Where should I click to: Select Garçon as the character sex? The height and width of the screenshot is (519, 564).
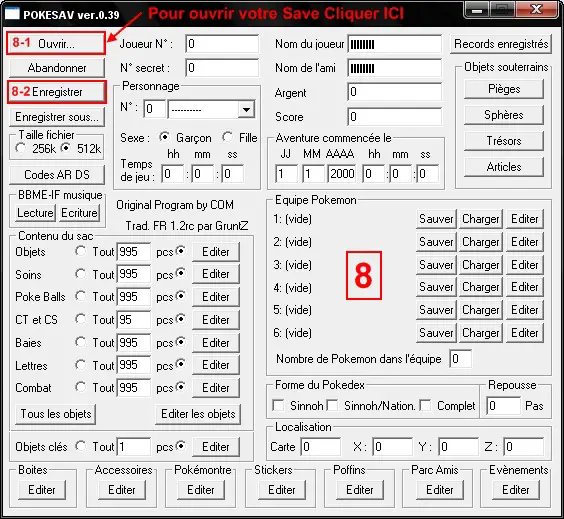click(x=164, y=137)
